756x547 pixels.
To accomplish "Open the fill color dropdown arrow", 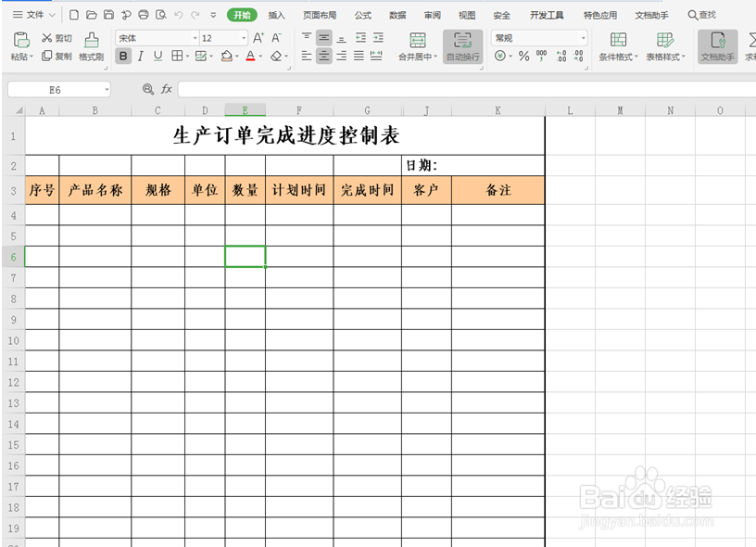I will click(x=237, y=57).
